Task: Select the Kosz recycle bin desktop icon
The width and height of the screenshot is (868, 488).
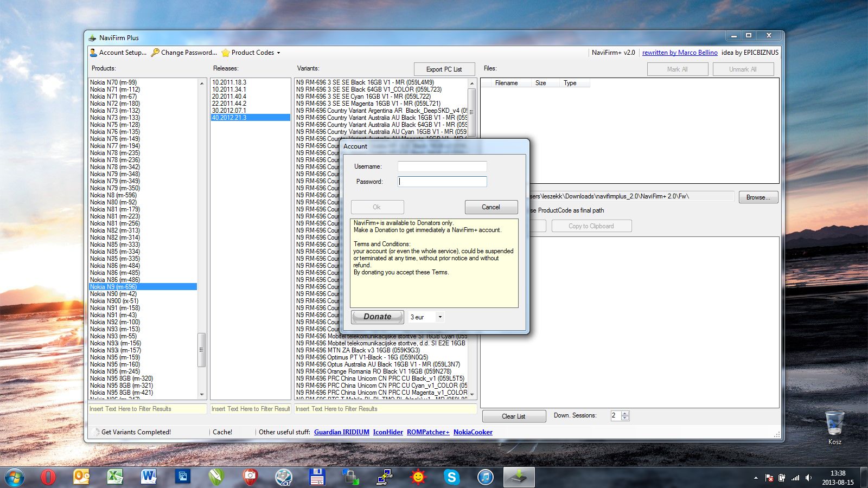Action: pyautogui.click(x=835, y=428)
